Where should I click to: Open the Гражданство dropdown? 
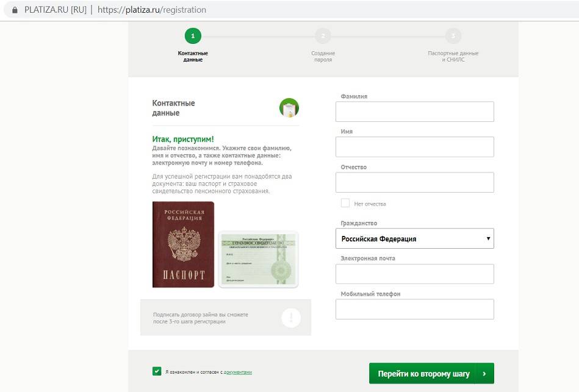(414, 238)
